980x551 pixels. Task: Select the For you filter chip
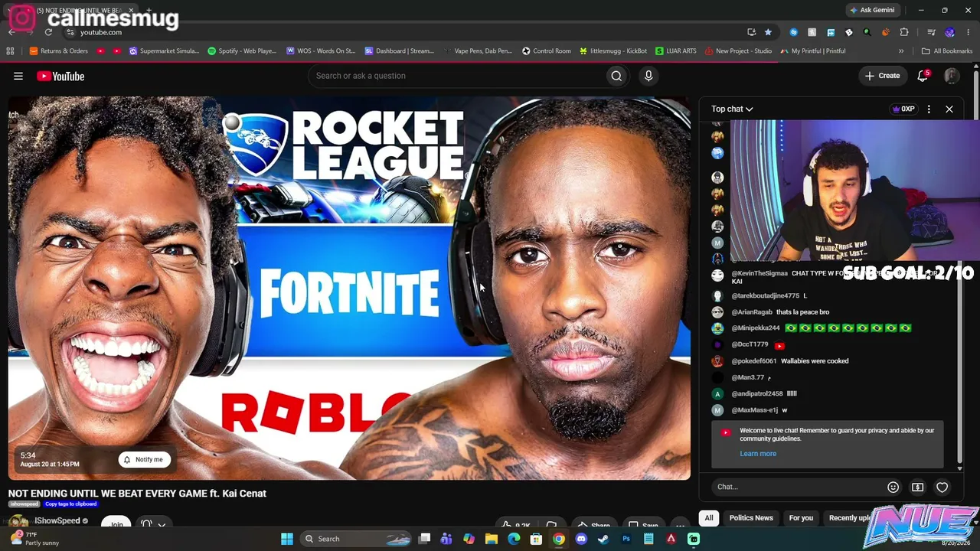pos(801,518)
